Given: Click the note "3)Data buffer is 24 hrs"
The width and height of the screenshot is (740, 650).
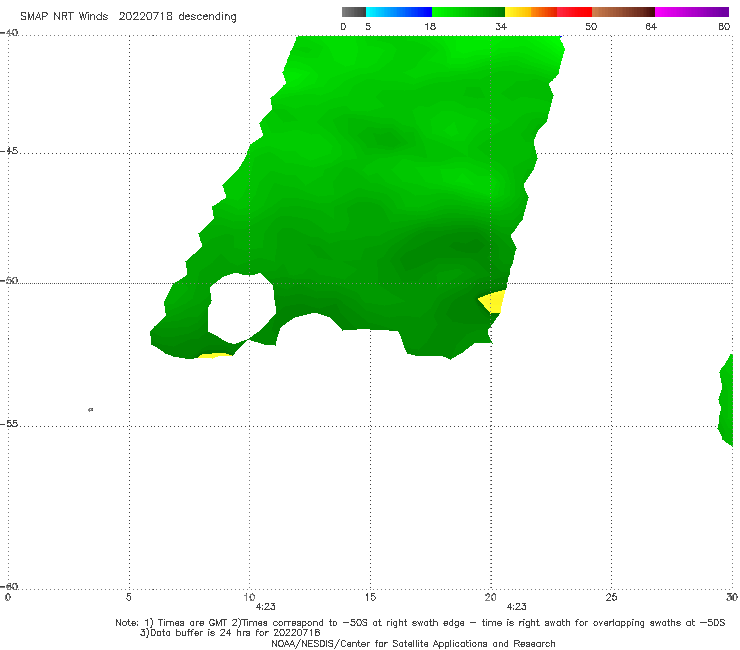Looking at the screenshot, I should pyautogui.click(x=230, y=633).
